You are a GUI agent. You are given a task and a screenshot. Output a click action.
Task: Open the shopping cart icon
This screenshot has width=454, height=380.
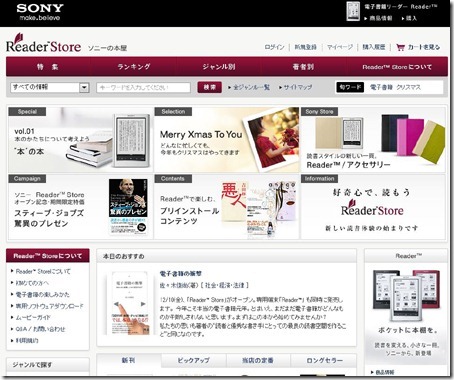(400, 47)
